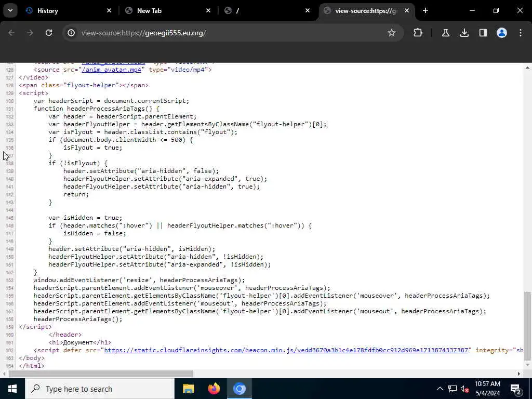Bookmark this page with the star

392,33
